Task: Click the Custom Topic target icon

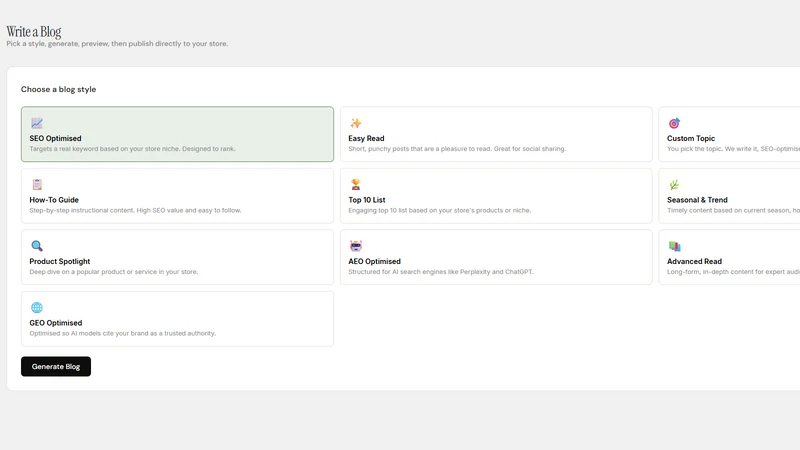Action: point(674,123)
